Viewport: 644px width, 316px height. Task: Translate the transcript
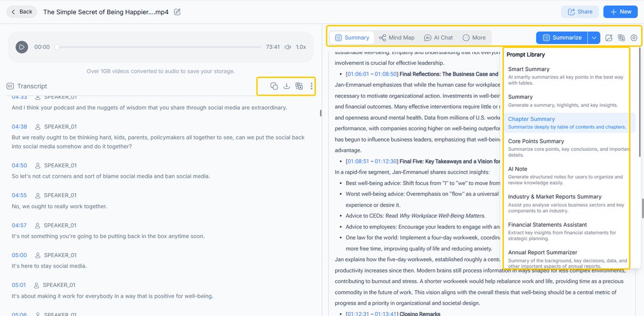299,86
